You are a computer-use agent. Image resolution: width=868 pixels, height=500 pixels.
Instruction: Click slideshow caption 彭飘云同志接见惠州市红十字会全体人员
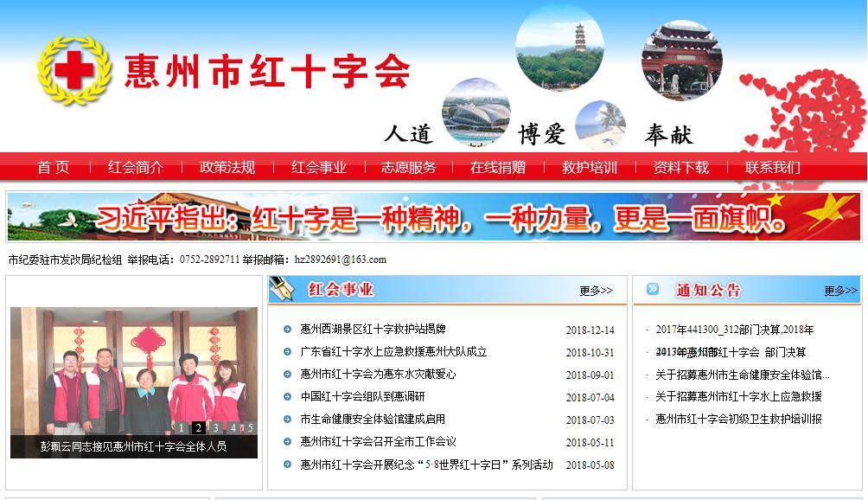pyautogui.click(x=133, y=446)
